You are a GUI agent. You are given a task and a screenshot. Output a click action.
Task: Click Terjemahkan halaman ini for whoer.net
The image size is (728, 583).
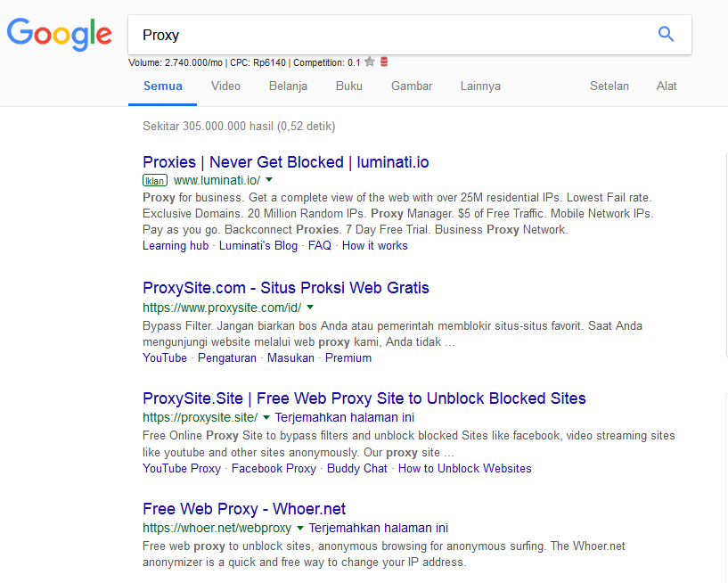tap(379, 529)
